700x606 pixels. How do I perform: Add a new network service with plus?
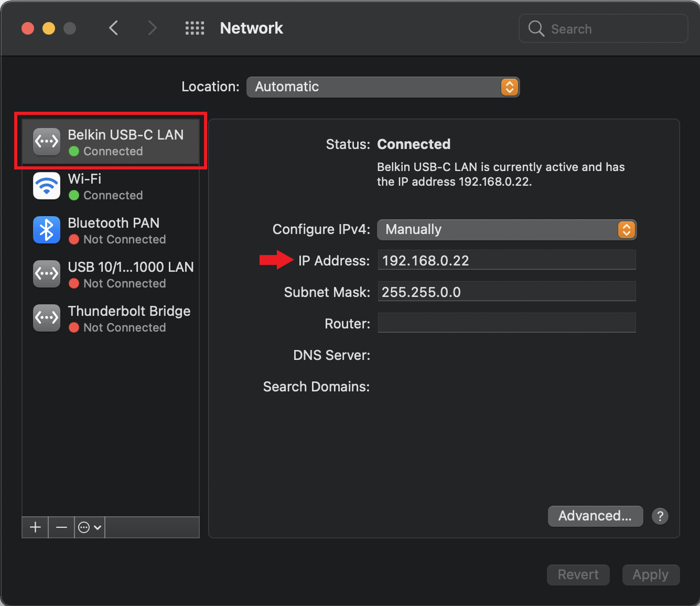(x=35, y=527)
